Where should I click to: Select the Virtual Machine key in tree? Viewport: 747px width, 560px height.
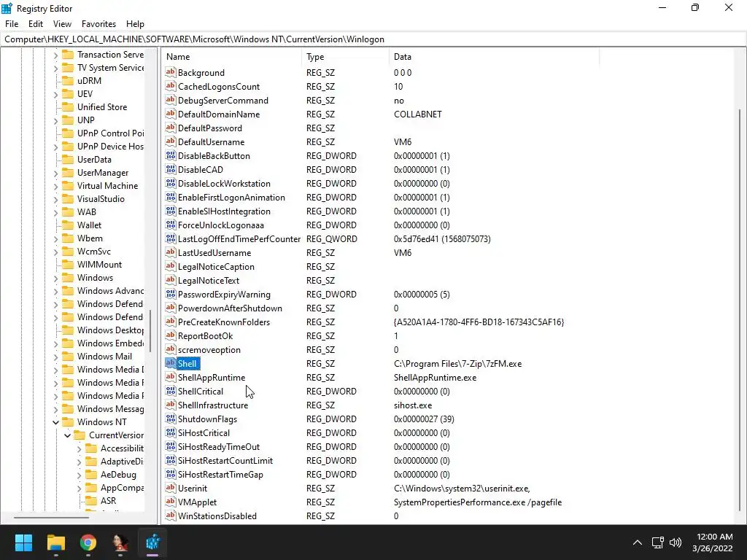click(x=108, y=186)
